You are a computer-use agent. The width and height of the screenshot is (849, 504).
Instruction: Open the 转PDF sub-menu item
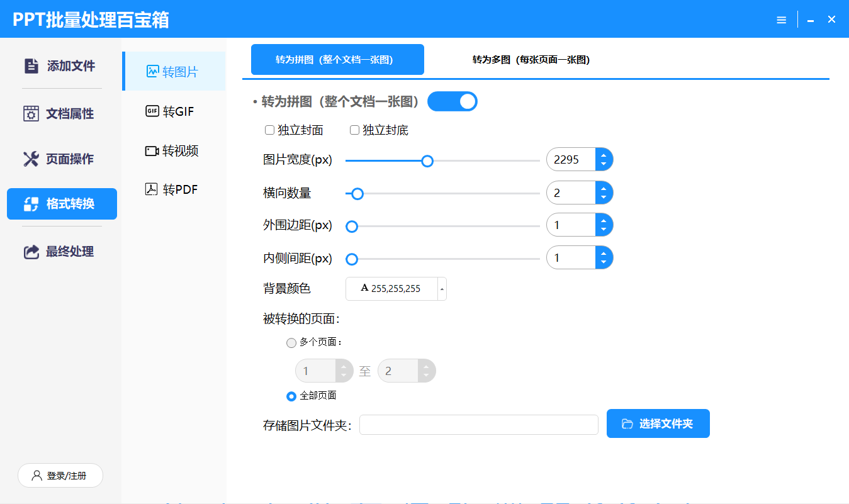[174, 189]
